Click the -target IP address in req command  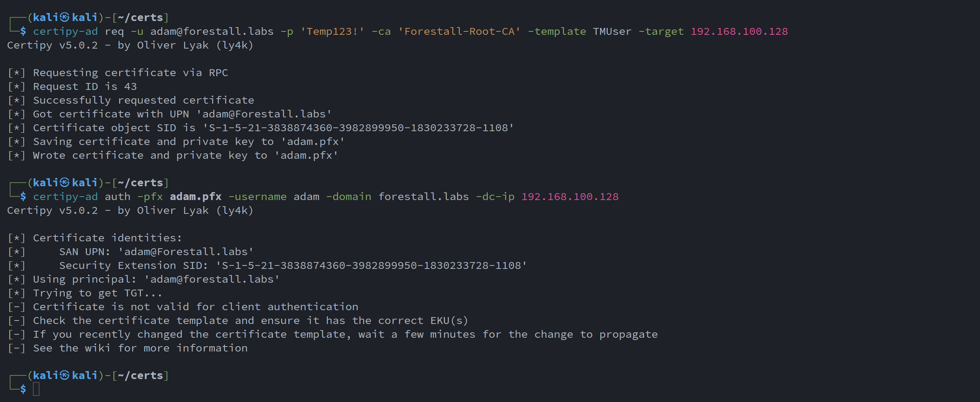[x=739, y=31]
